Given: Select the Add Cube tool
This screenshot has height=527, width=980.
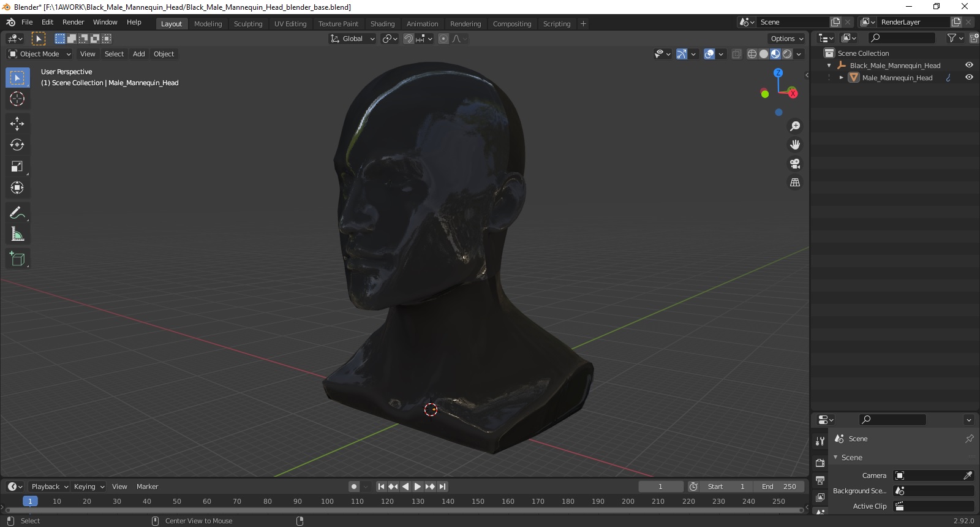Looking at the screenshot, I should [17, 259].
